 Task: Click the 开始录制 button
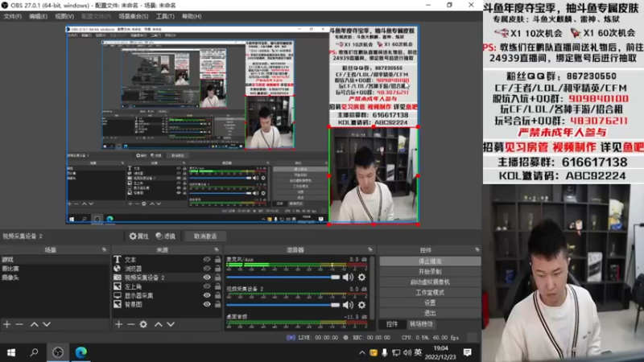pos(430,272)
